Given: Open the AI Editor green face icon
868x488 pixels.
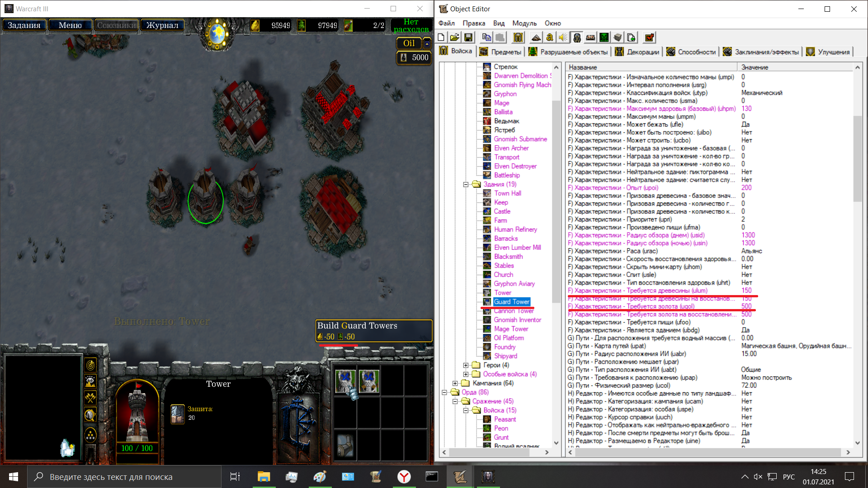Looking at the screenshot, I should 604,38.
